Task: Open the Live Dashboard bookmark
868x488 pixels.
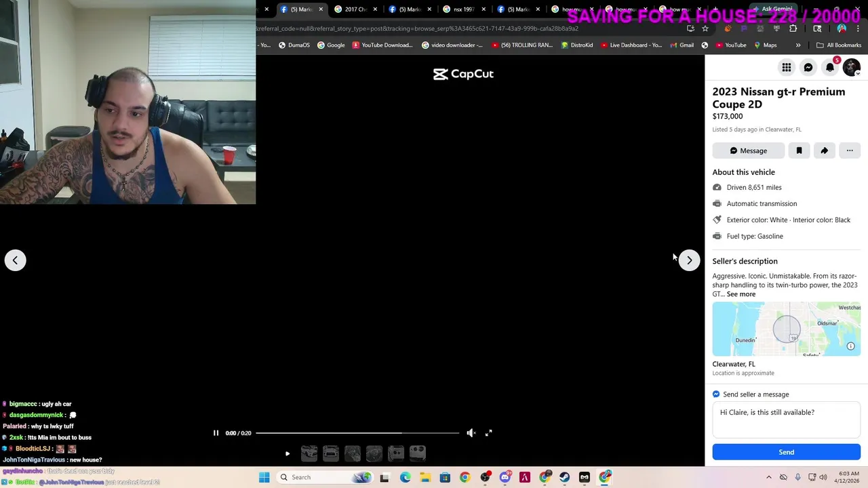Action: (631, 45)
